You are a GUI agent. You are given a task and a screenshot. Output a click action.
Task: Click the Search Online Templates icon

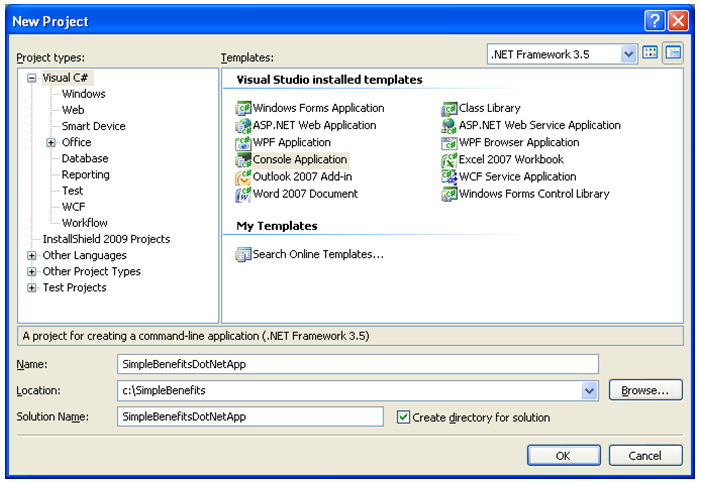(243, 255)
